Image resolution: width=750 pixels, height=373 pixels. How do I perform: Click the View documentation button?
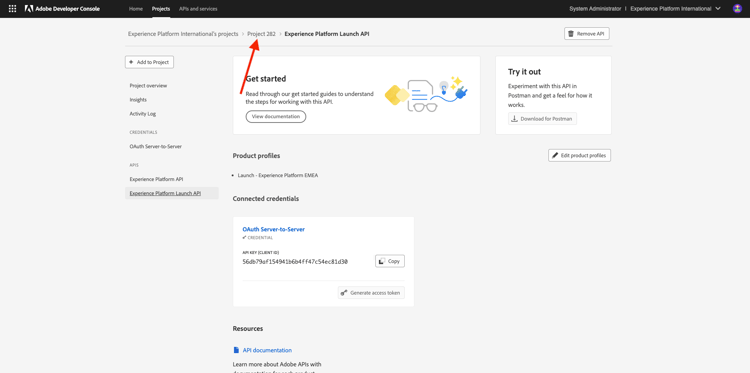coord(276,117)
